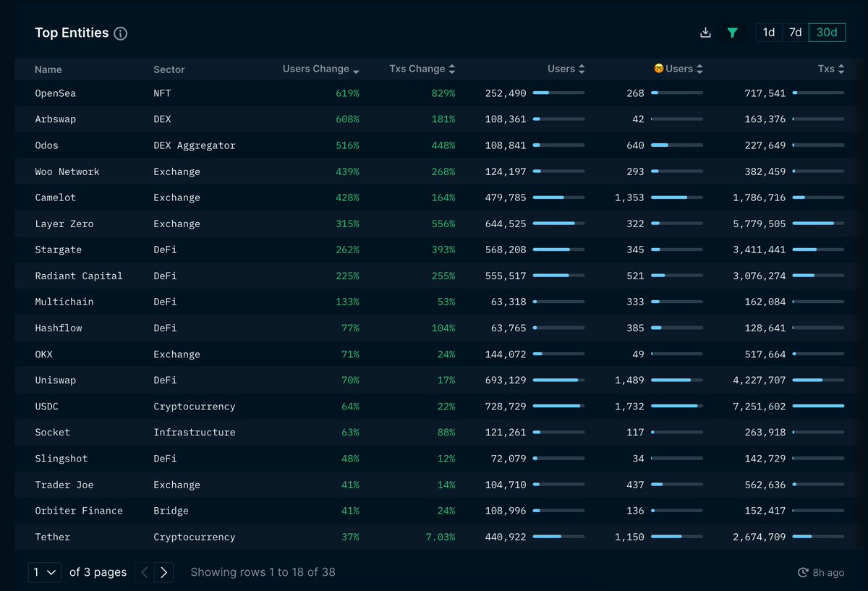Click the refresh icon beside 8h ago
The height and width of the screenshot is (591, 868).
tap(803, 572)
